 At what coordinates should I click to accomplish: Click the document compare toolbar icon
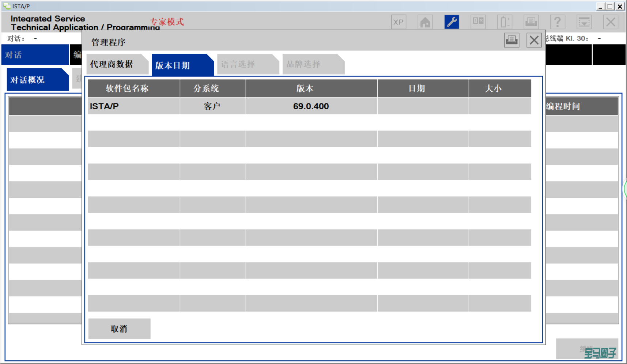click(x=478, y=22)
